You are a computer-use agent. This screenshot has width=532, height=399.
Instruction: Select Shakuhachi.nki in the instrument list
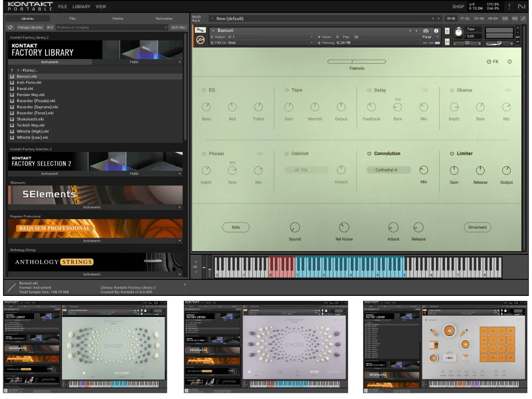pos(30,119)
